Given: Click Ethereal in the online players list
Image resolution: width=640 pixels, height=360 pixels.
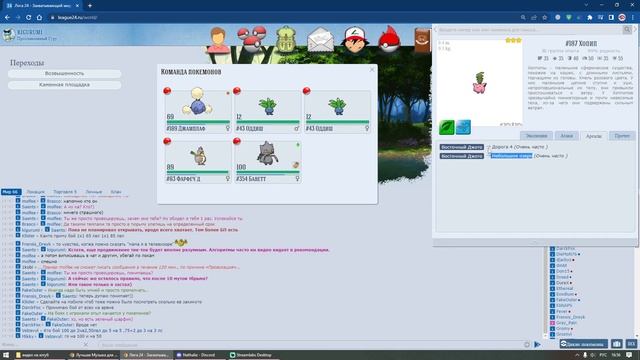Looking at the screenshot, I should (564, 289).
